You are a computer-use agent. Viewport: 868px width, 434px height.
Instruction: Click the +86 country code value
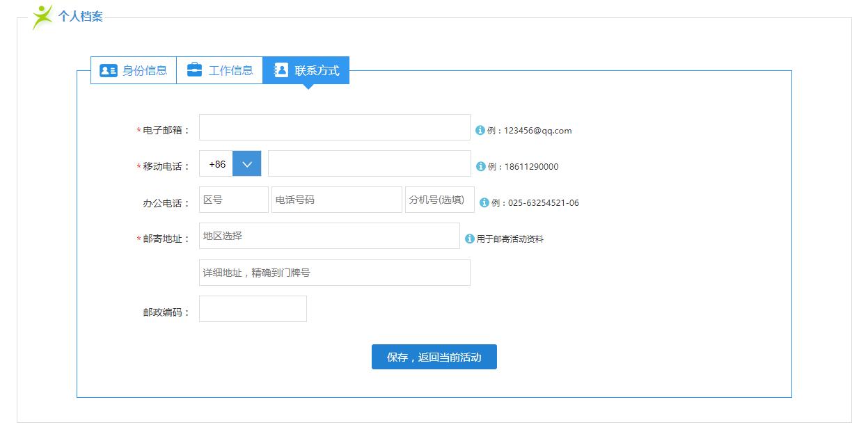pos(217,164)
